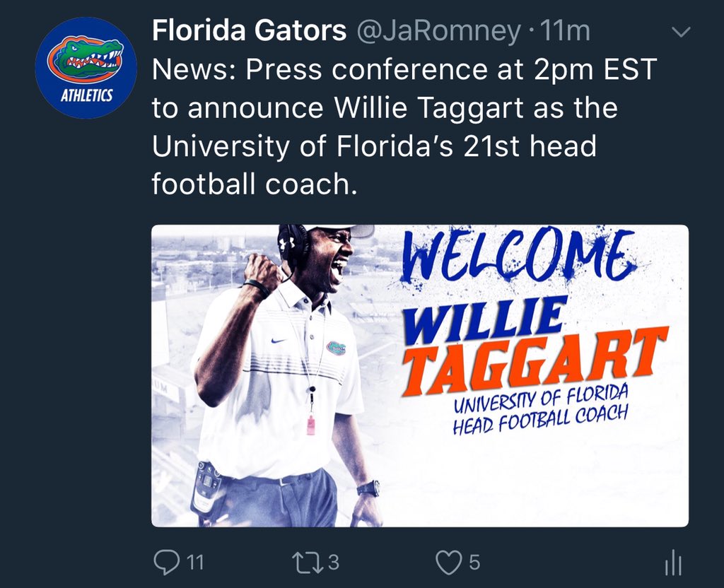Click the retweet count 3
The image size is (724, 588).
pyautogui.click(x=334, y=563)
